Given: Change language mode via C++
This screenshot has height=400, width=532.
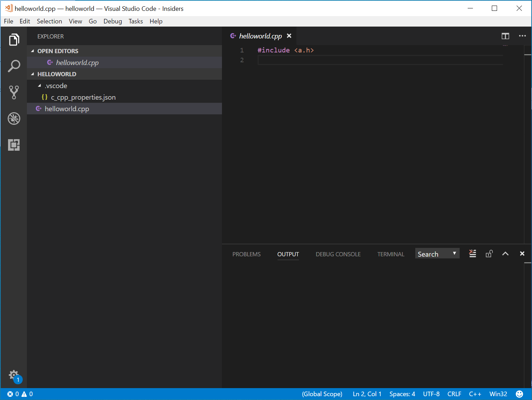Looking at the screenshot, I should [475, 394].
